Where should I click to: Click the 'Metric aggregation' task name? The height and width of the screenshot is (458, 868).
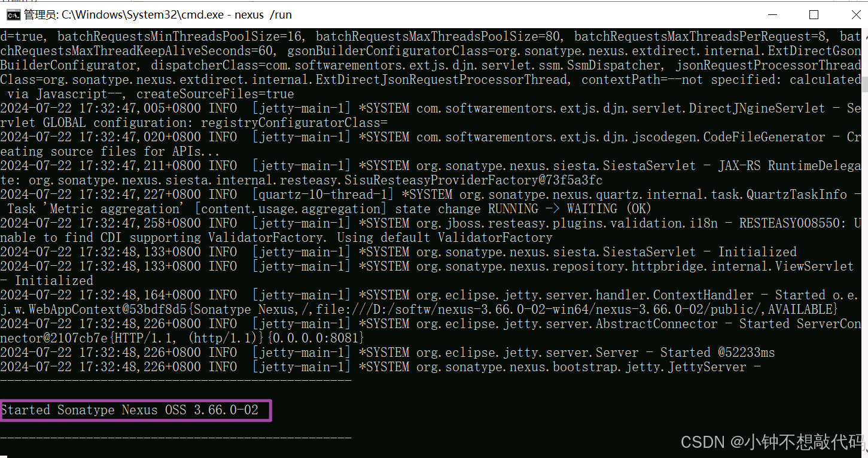pyautogui.click(x=115, y=209)
